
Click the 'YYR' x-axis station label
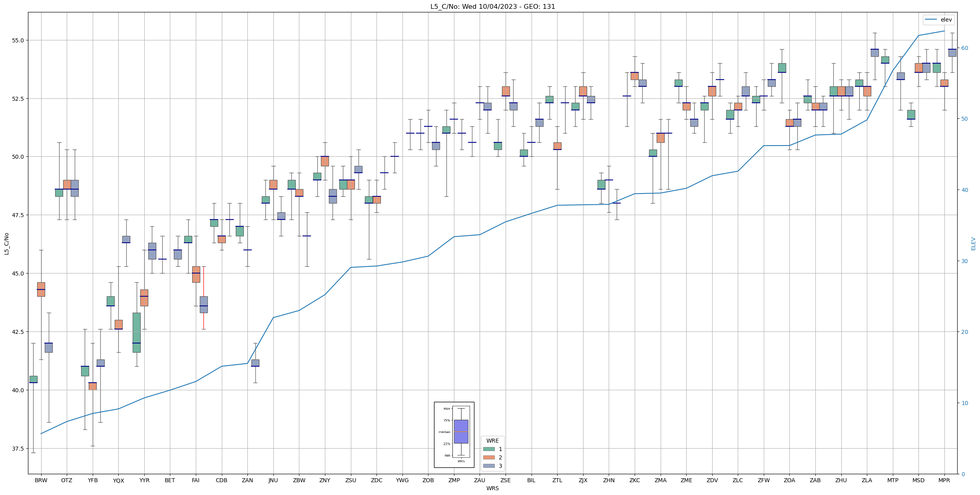(144, 480)
